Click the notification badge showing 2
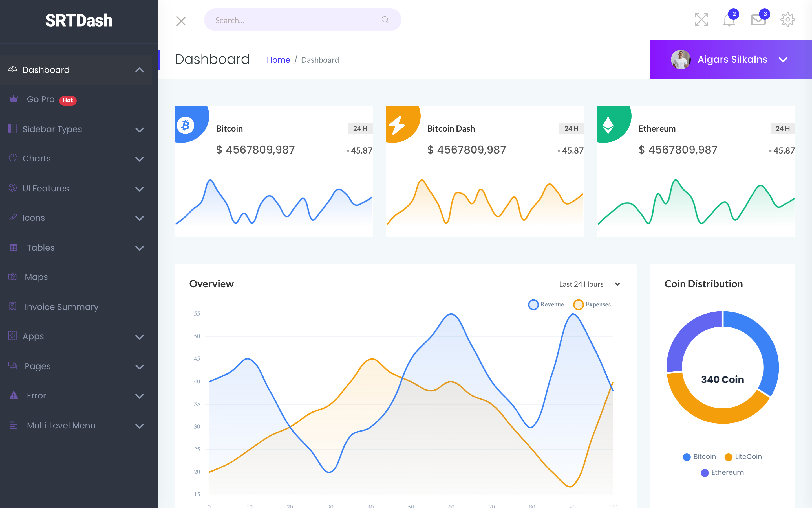This screenshot has width=812, height=508. (x=734, y=14)
